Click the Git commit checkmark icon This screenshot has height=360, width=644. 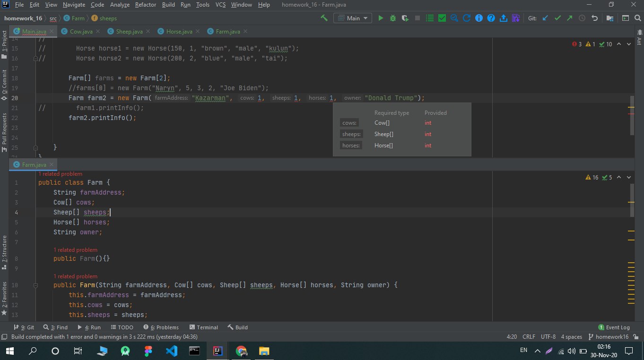557,18
